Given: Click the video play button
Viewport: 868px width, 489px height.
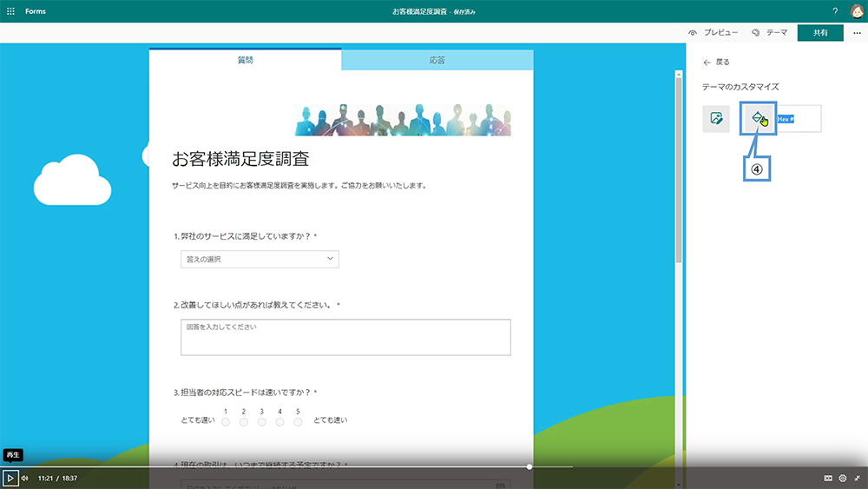Looking at the screenshot, I should click(x=10, y=478).
